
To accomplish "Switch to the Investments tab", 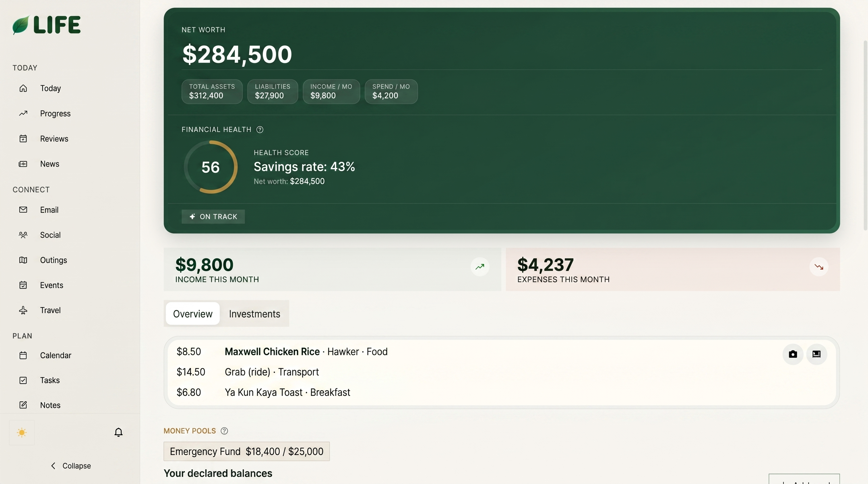I will [255, 314].
